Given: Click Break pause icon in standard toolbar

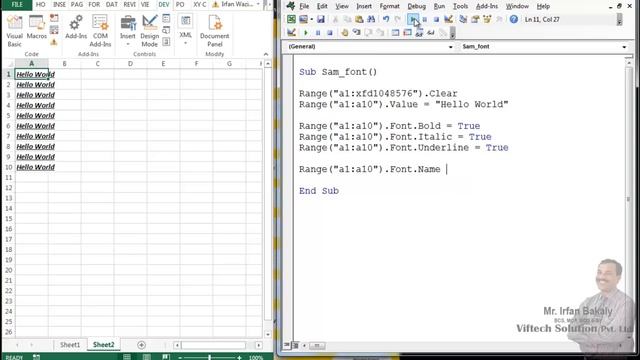Looking at the screenshot, I should [x=424, y=20].
